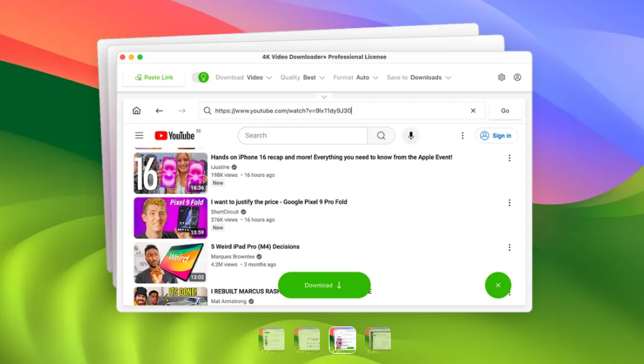The width and height of the screenshot is (644, 364).
Task: Click the Go button
Action: click(506, 111)
